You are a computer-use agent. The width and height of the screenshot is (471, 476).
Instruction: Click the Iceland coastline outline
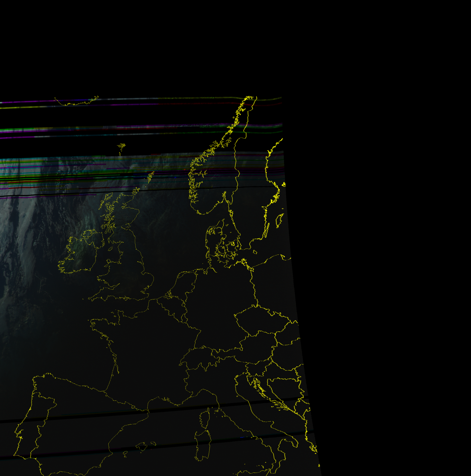tap(76, 101)
